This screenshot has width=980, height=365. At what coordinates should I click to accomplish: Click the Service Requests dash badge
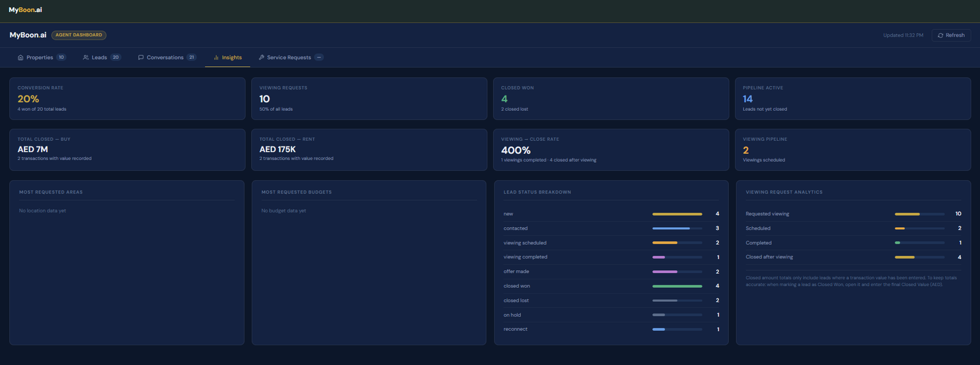click(x=318, y=58)
